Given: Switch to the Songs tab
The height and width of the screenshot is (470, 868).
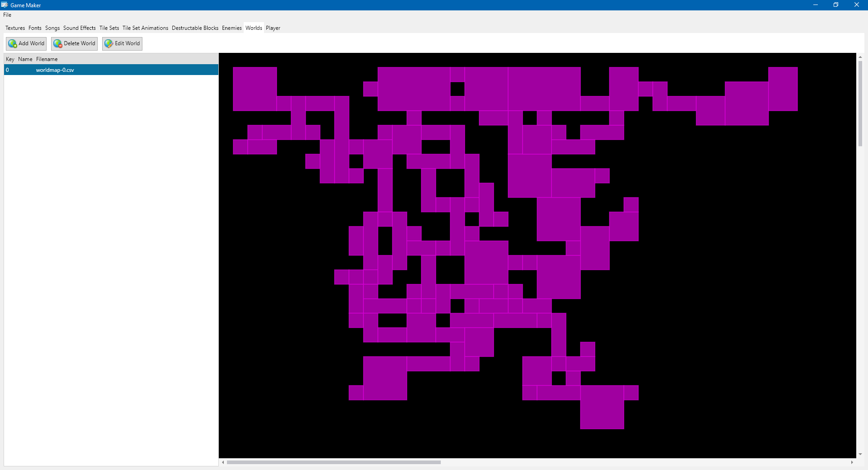Looking at the screenshot, I should [52, 28].
